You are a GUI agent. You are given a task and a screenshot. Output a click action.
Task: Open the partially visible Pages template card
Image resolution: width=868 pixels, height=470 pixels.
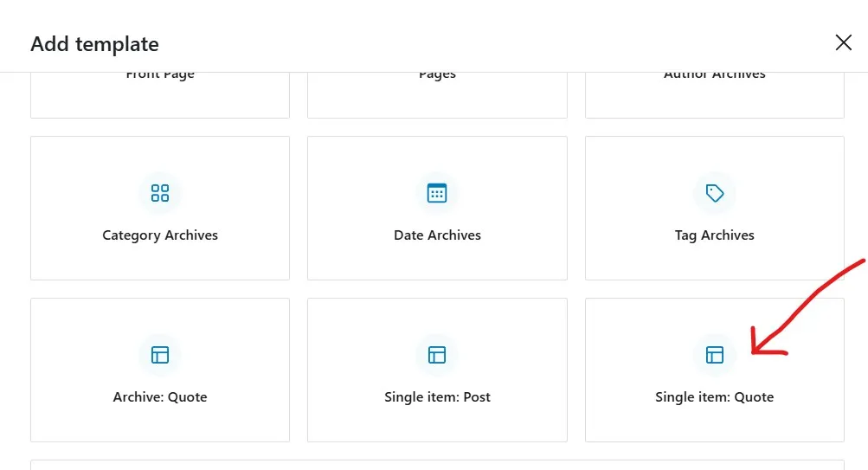point(437,94)
